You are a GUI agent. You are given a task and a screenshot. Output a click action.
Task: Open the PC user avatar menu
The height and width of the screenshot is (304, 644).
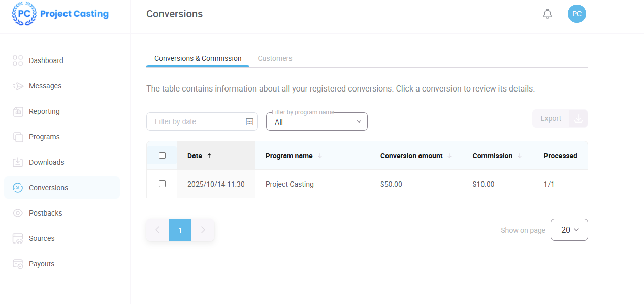point(576,14)
